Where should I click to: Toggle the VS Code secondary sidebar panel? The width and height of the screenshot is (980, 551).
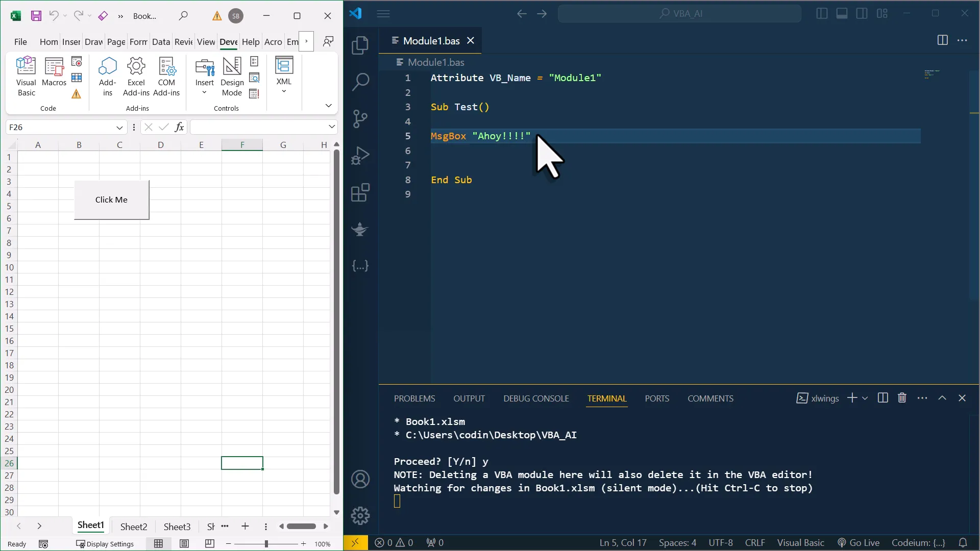tap(862, 13)
